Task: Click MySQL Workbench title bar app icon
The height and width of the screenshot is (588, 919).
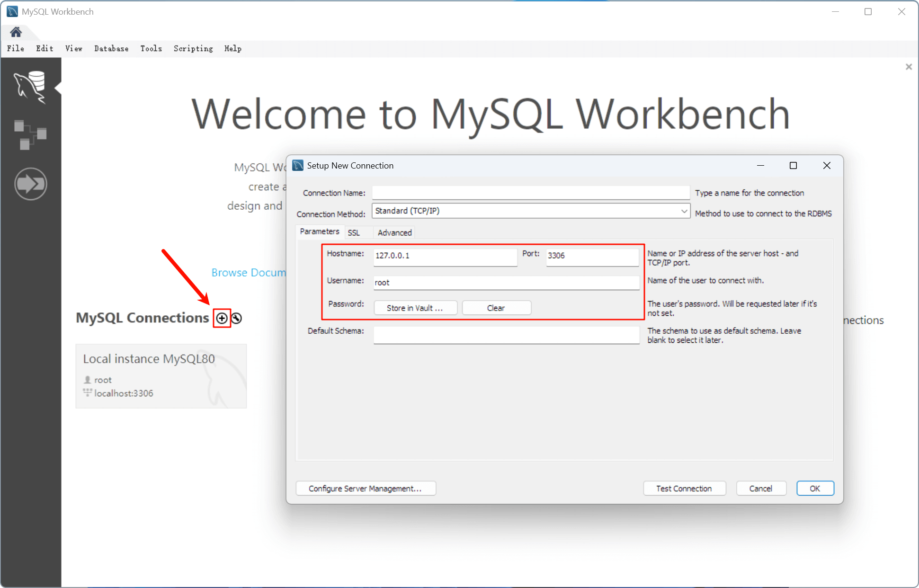Action: coord(12,11)
